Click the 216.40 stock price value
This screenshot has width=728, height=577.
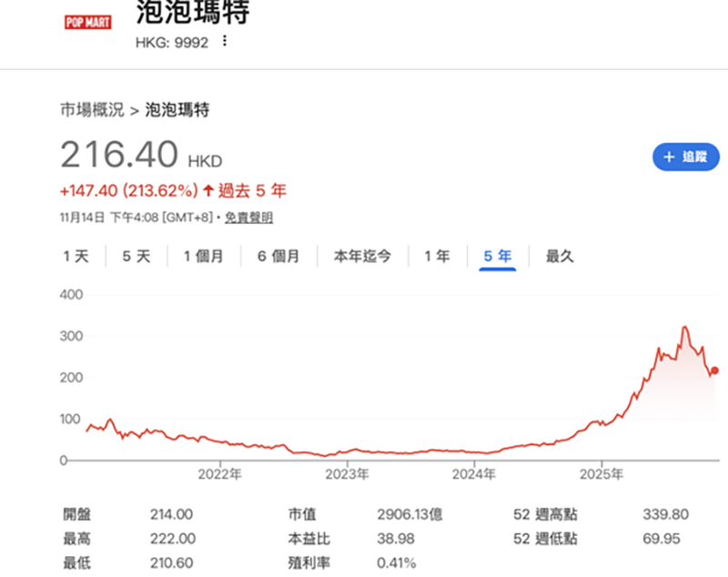(119, 156)
